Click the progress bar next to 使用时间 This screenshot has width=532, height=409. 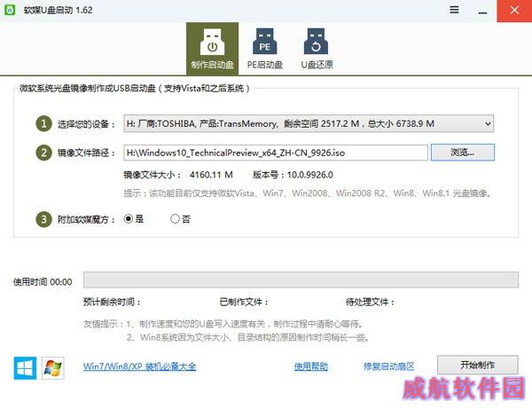301,280
